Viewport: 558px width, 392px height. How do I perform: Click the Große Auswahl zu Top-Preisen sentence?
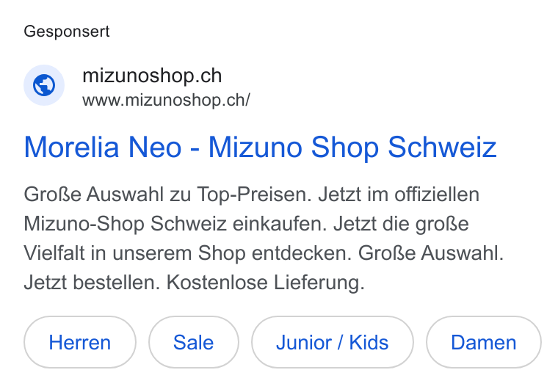(x=167, y=195)
